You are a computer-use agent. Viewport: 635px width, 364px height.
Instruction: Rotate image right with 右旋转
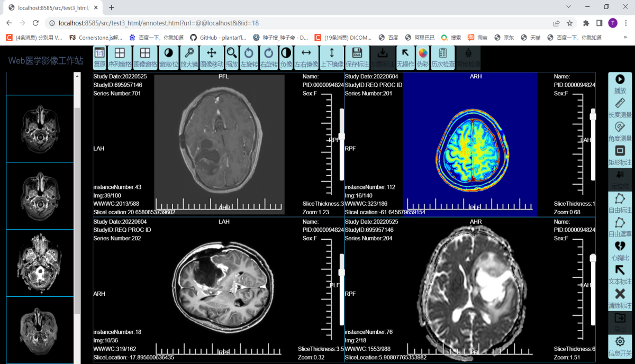269,58
